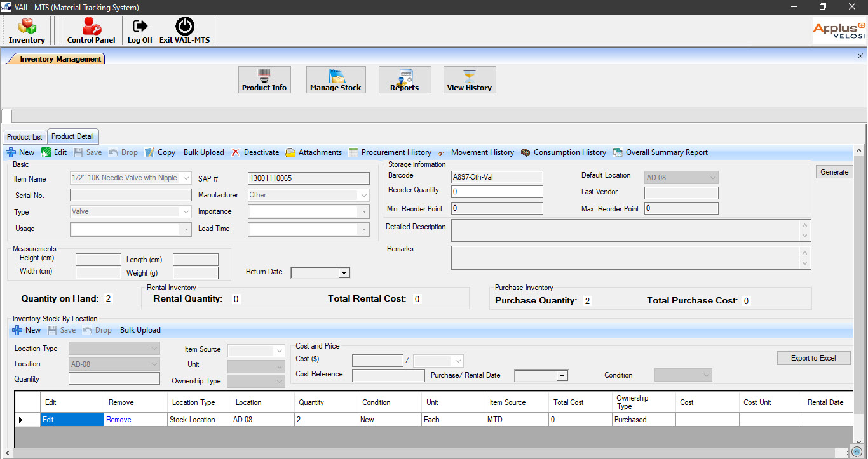Open the Overall Summary Report

(660, 152)
